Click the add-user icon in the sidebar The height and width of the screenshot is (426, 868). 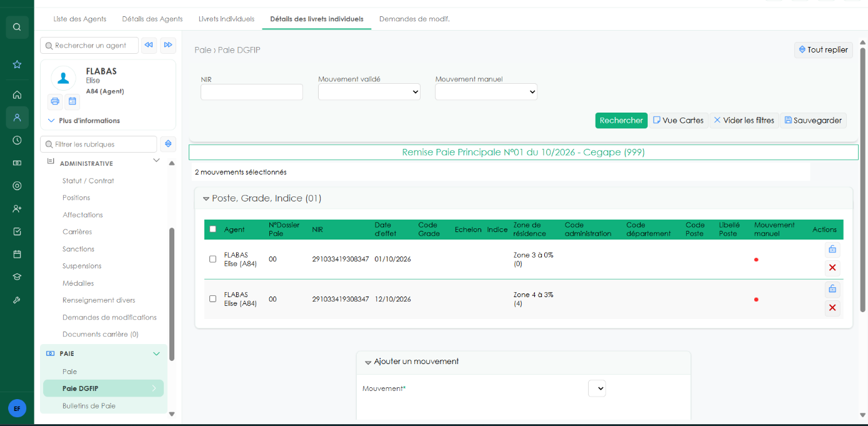pyautogui.click(x=17, y=208)
